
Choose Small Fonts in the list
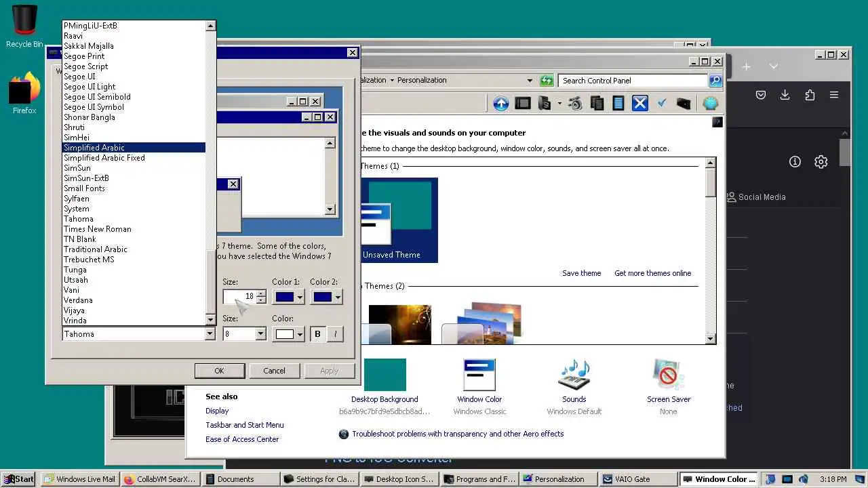tap(134, 188)
